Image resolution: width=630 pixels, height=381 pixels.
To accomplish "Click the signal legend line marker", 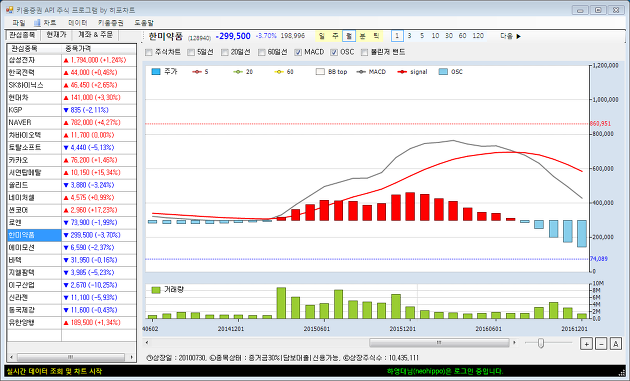I will pos(402,72).
